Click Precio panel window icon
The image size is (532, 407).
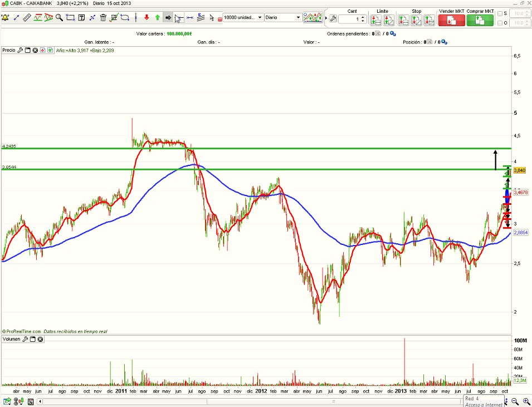tap(28, 50)
